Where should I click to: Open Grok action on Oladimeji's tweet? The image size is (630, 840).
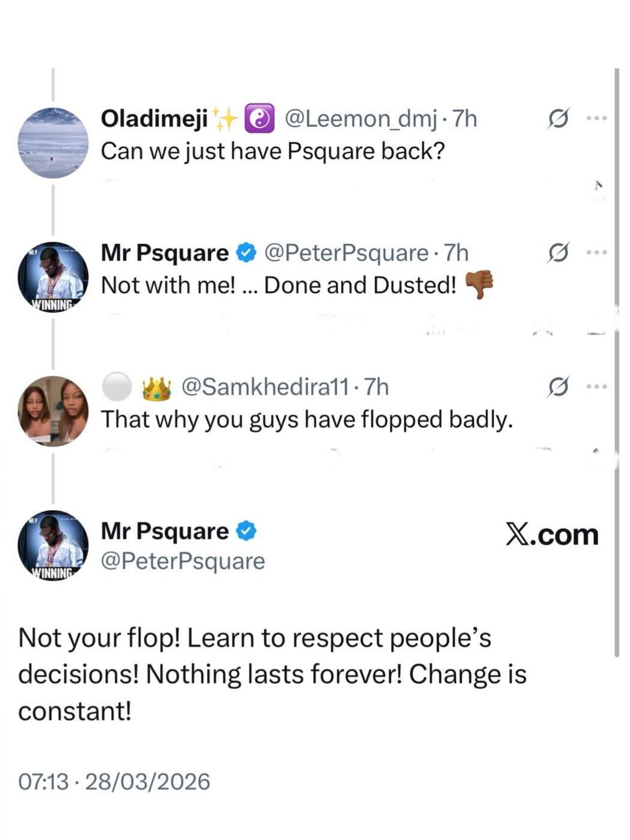coord(557,119)
